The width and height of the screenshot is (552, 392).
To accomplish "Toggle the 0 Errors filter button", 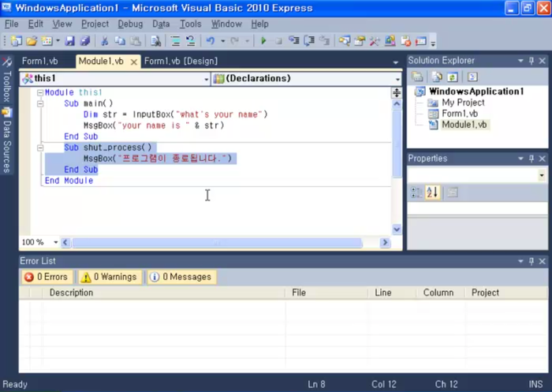I will 47,277.
